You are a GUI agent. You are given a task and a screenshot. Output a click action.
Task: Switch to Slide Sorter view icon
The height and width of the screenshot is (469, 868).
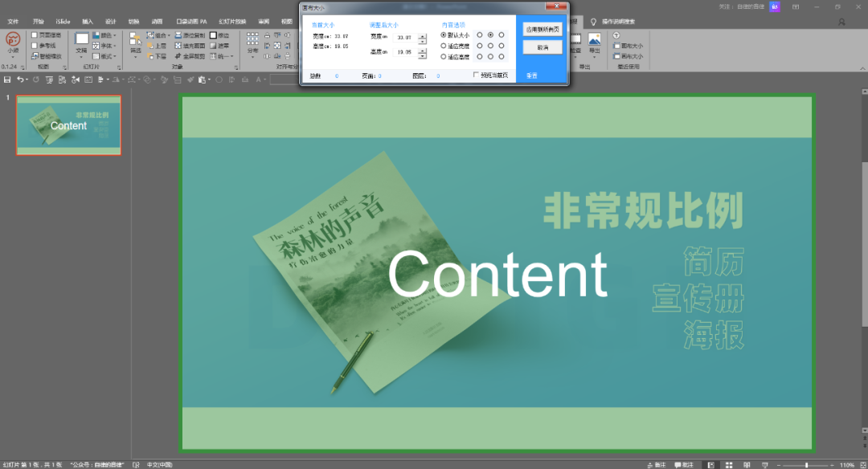tap(729, 465)
